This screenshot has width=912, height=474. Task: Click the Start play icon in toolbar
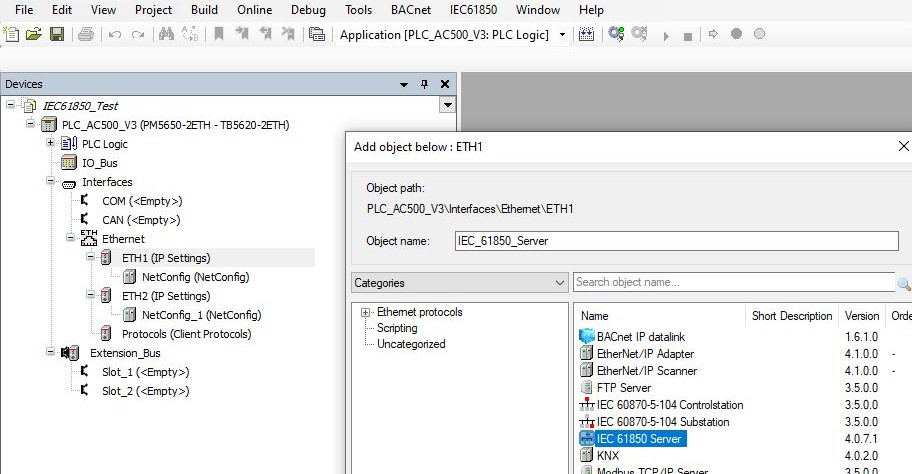[x=666, y=35]
